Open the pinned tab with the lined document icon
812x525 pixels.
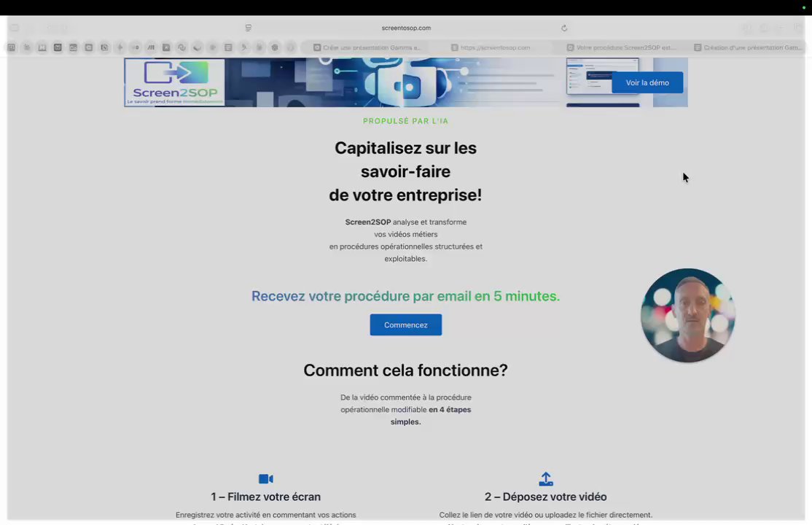point(228,47)
